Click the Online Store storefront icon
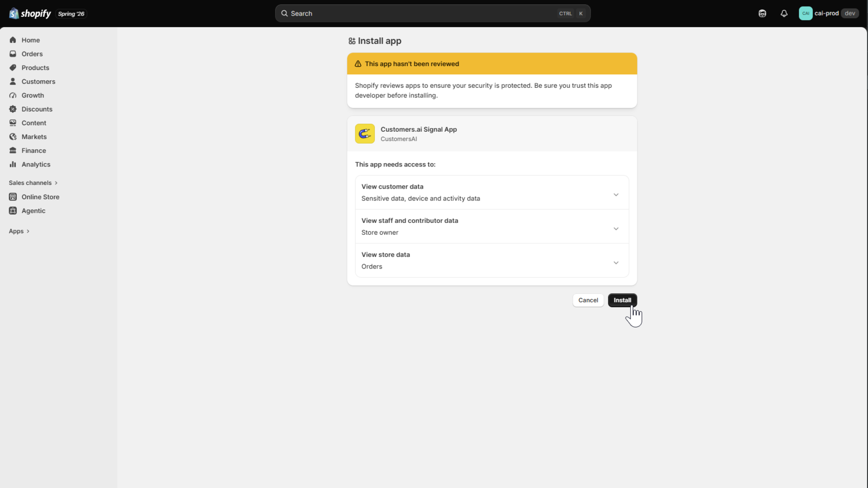868x488 pixels. click(13, 197)
